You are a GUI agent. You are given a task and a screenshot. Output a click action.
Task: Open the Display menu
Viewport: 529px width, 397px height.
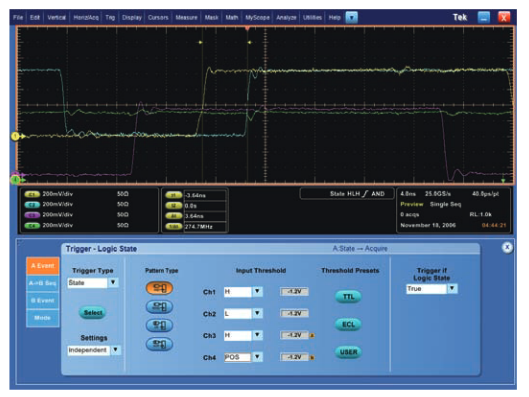(132, 18)
